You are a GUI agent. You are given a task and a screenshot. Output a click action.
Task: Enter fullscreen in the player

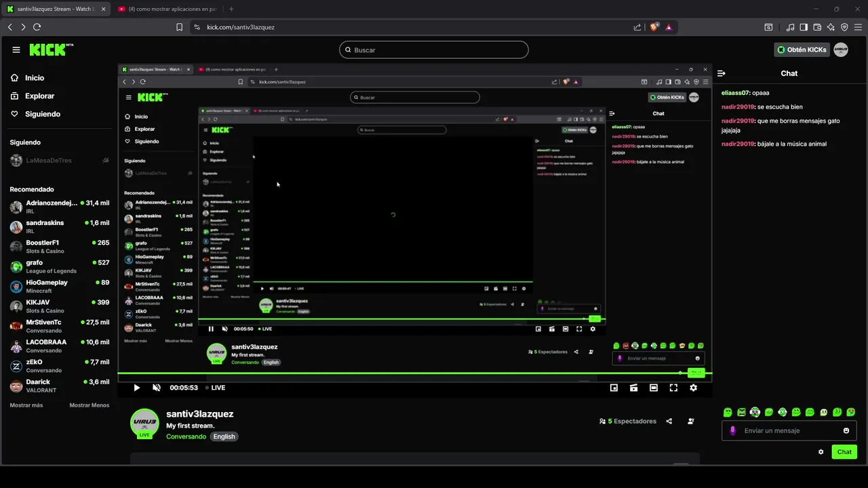tap(673, 388)
